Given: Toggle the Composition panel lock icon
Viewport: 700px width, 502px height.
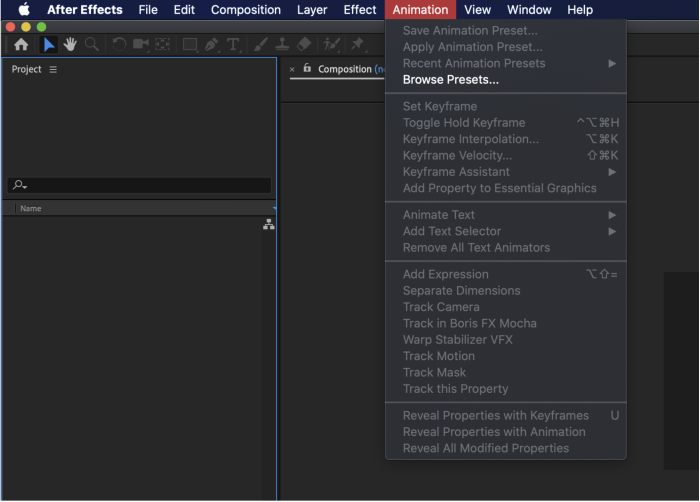Looking at the screenshot, I should (x=307, y=68).
